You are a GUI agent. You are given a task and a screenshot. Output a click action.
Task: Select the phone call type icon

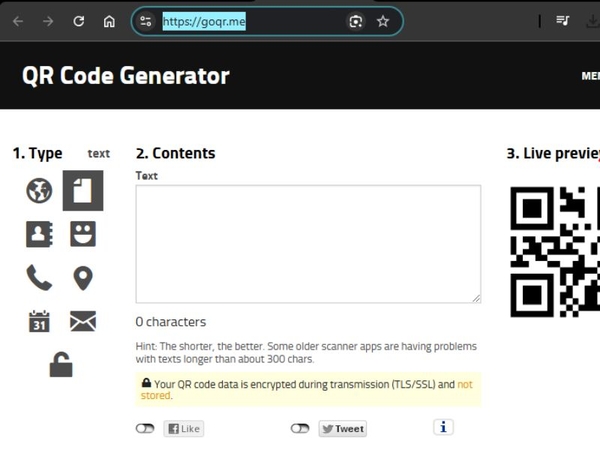coord(39,277)
